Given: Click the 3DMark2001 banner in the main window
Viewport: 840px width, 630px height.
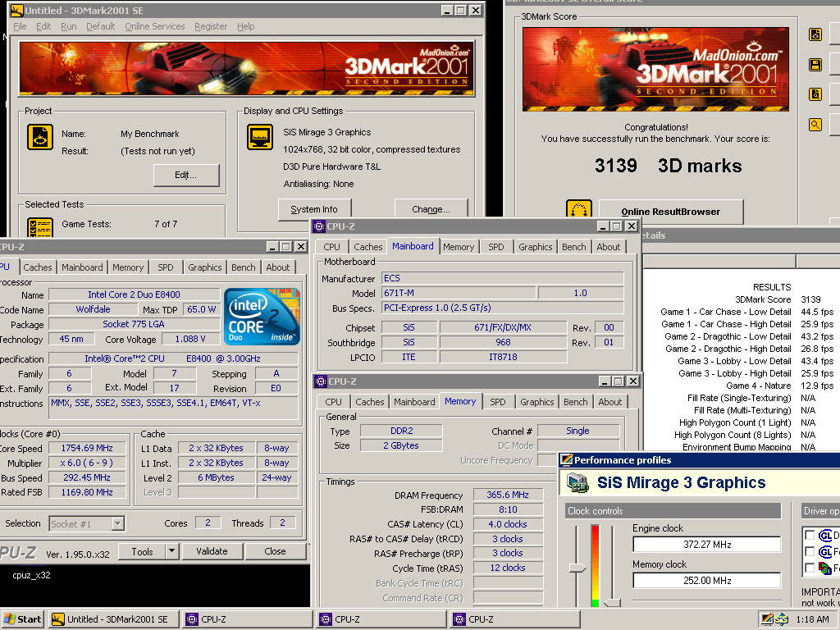Looking at the screenshot, I should (x=246, y=69).
